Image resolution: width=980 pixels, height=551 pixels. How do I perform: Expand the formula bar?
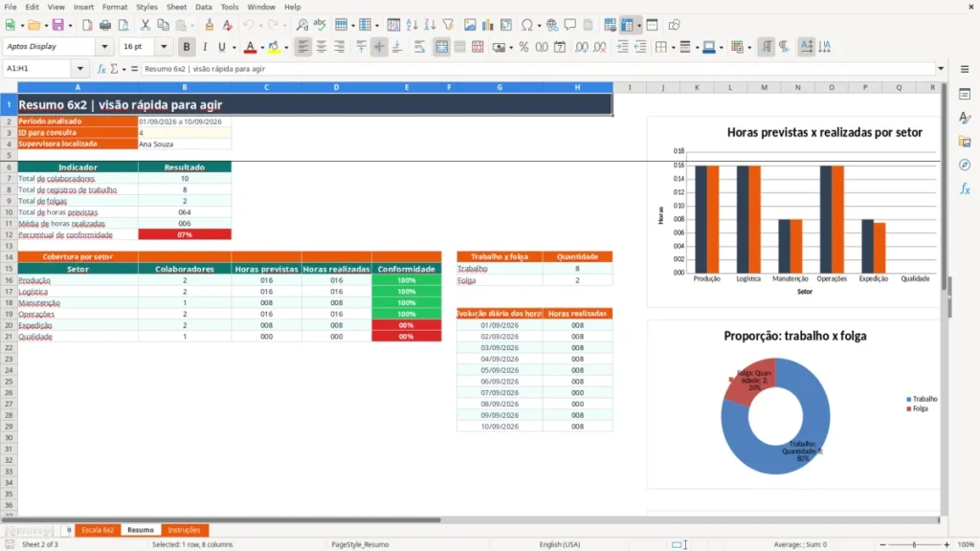tap(941, 69)
